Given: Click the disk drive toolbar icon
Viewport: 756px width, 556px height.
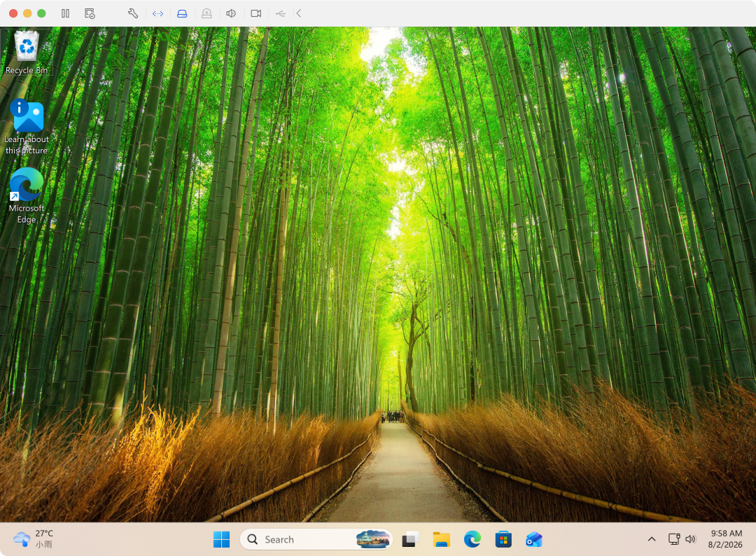Looking at the screenshot, I should [x=182, y=13].
